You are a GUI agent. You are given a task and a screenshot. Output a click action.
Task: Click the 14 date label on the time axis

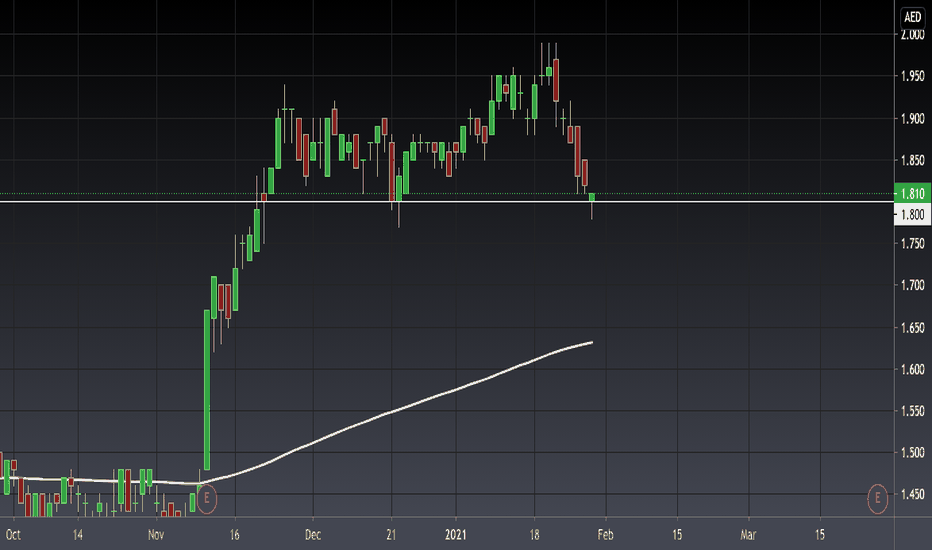78,535
